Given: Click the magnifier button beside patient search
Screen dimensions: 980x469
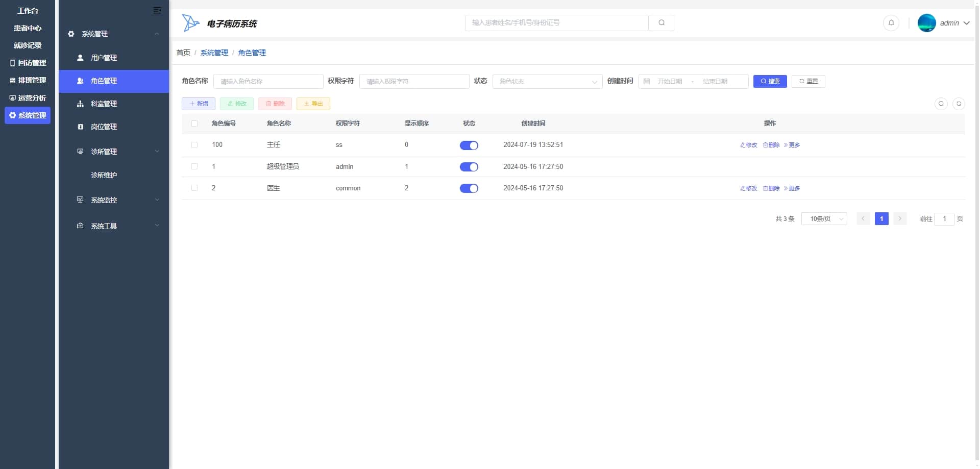Looking at the screenshot, I should tap(661, 23).
